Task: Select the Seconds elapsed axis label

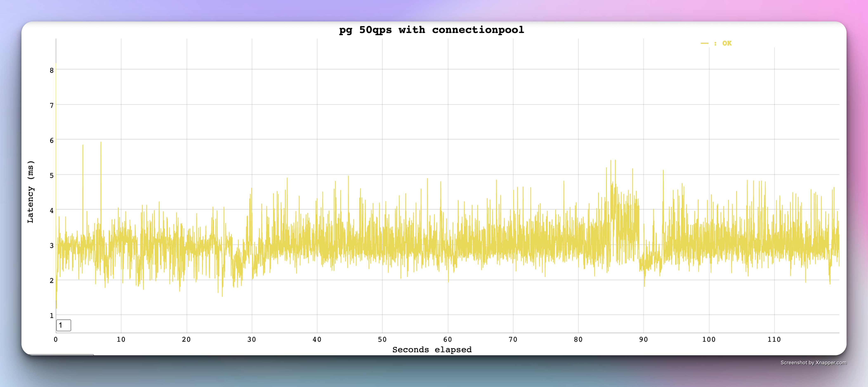Action: (x=432, y=350)
